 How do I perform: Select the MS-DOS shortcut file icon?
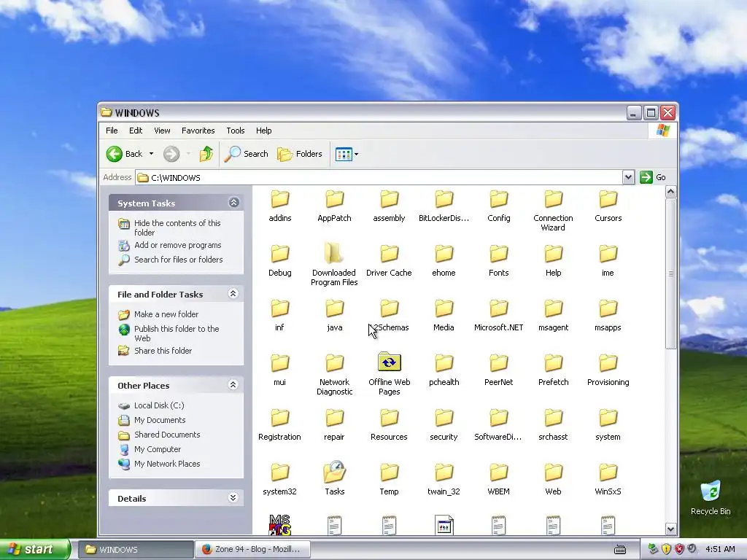pos(279,525)
